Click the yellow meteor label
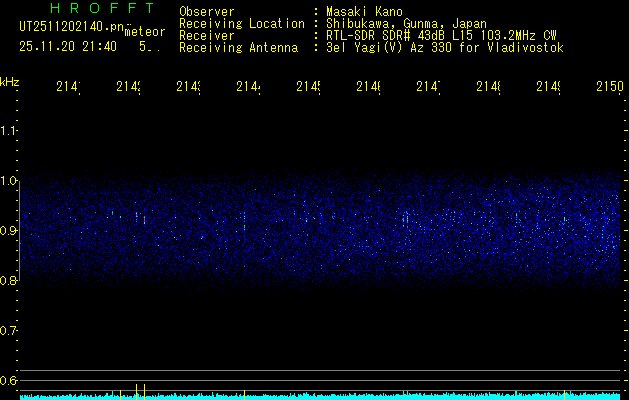The height and width of the screenshot is (400, 629). click(144, 31)
